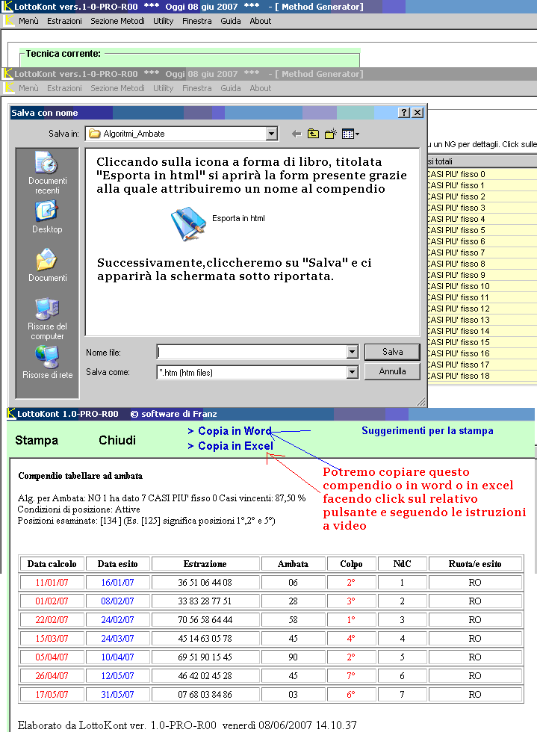Click the Copia in Word link

pyautogui.click(x=230, y=430)
